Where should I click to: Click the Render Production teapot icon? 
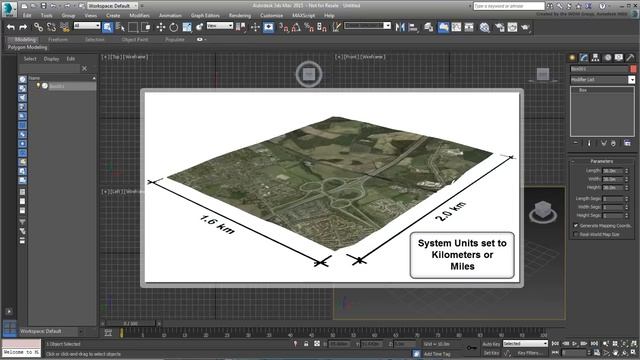pyautogui.click(x=525, y=27)
